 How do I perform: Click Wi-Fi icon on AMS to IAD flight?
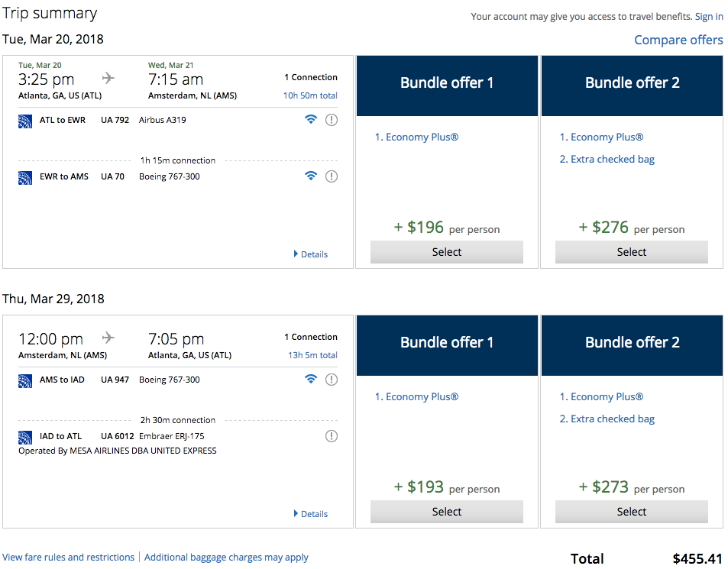coord(311,379)
